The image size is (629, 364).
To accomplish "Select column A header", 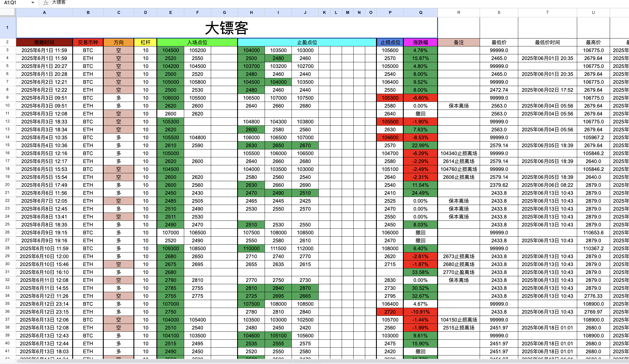I will 44,12.
